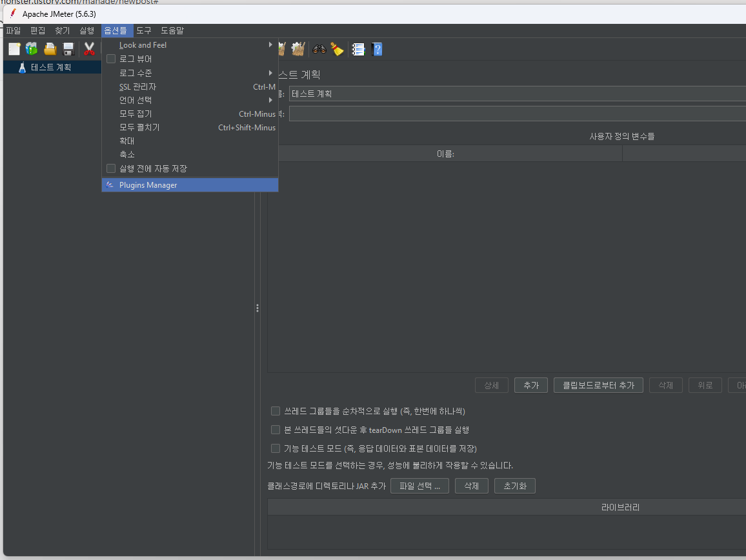Expand the Look and Feel submenu
Screen dimensions: 746x560
(x=190, y=45)
